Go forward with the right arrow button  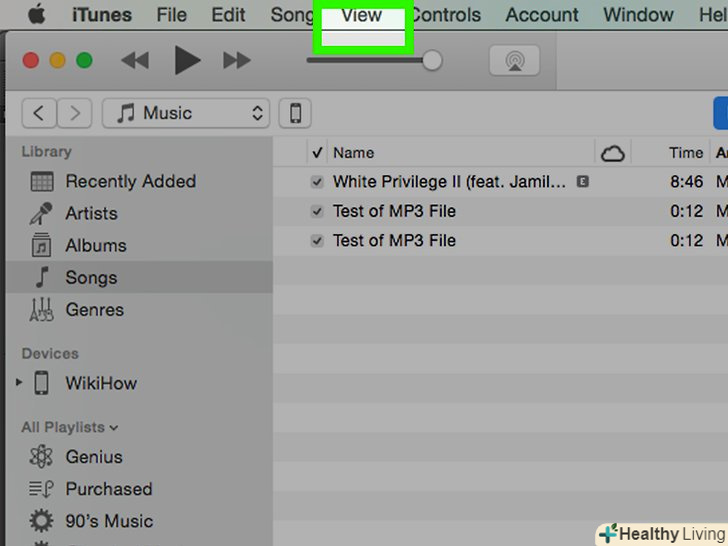point(74,113)
